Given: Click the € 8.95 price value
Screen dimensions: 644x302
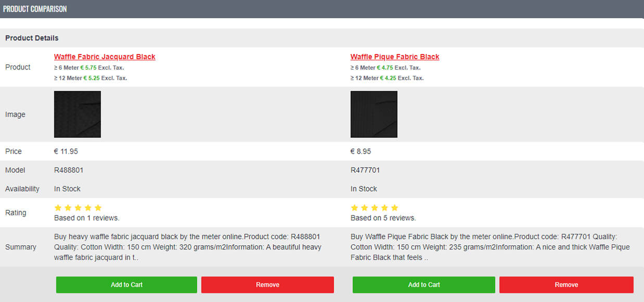Looking at the screenshot, I should [x=361, y=152].
